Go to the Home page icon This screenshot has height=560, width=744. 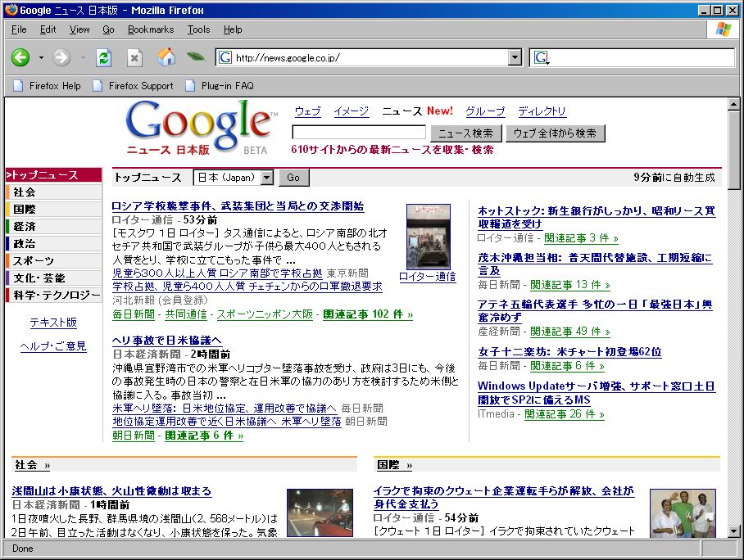166,57
